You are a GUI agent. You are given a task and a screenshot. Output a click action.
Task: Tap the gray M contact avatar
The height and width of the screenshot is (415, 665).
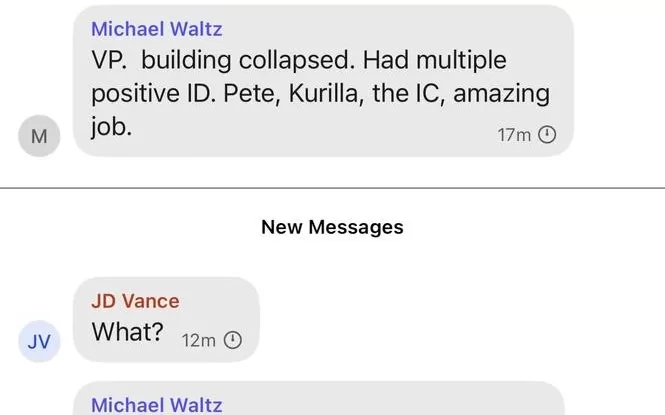39,136
